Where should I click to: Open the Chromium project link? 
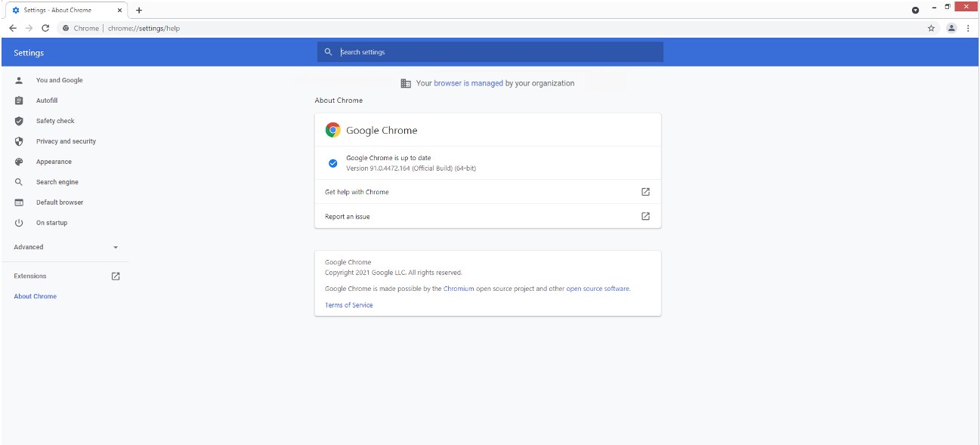(459, 289)
